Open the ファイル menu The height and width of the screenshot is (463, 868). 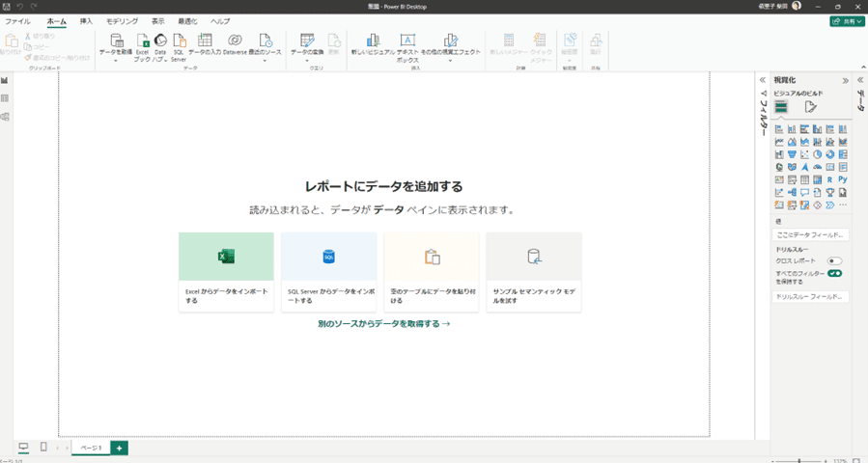(x=17, y=21)
